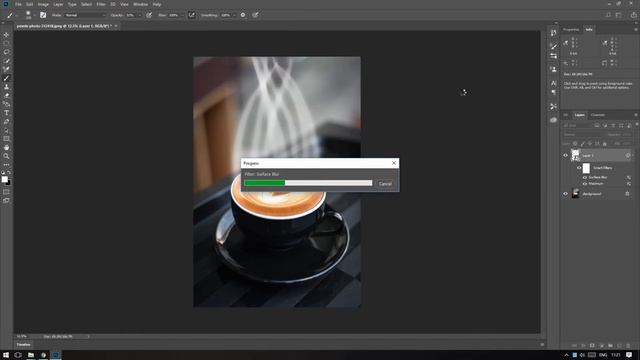Open the Window menu

[x=140, y=4]
